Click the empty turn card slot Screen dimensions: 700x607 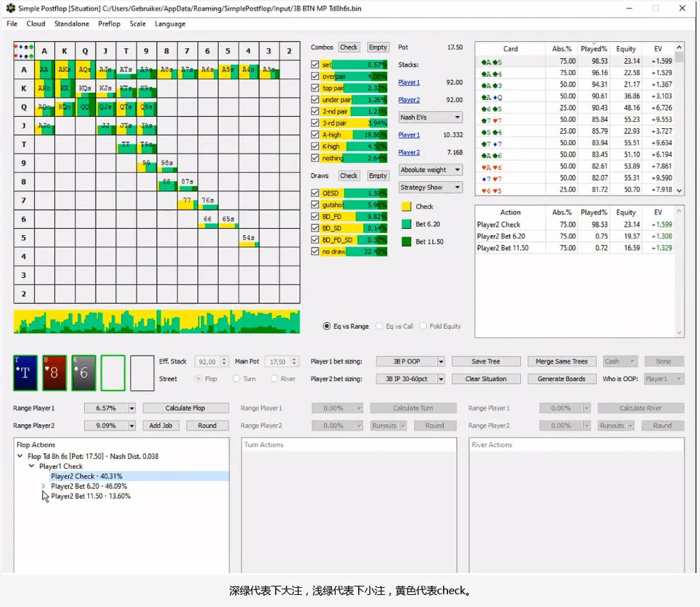point(113,373)
